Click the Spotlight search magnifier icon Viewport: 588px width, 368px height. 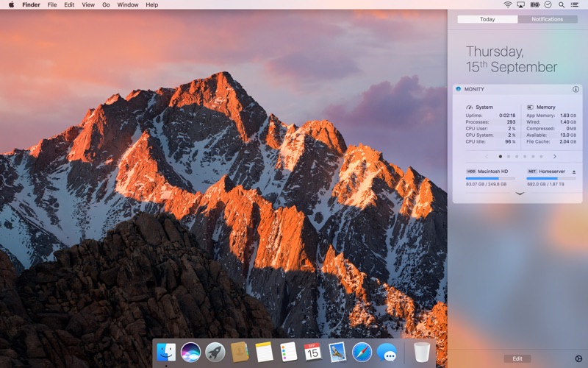click(562, 4)
